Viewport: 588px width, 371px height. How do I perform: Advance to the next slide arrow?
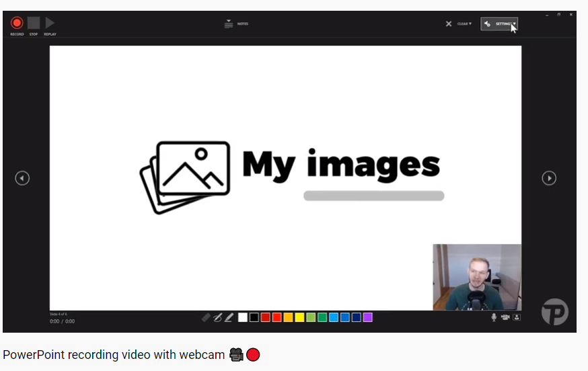tap(549, 178)
